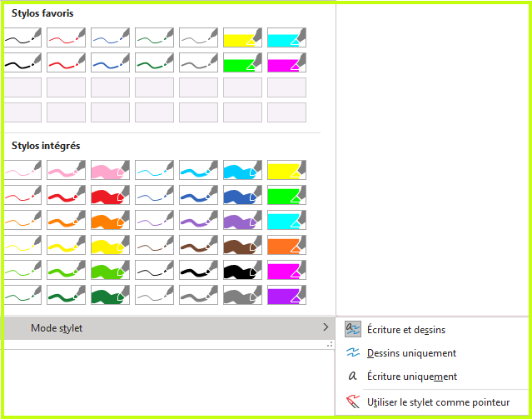Pick medium blue pen in Stylos favoris
The height and width of the screenshot is (419, 532).
(x=110, y=62)
